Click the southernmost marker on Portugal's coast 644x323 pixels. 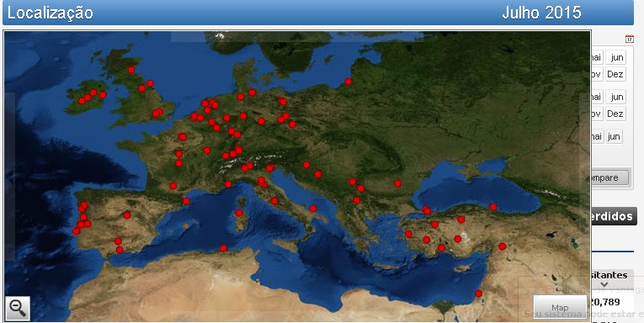click(76, 231)
